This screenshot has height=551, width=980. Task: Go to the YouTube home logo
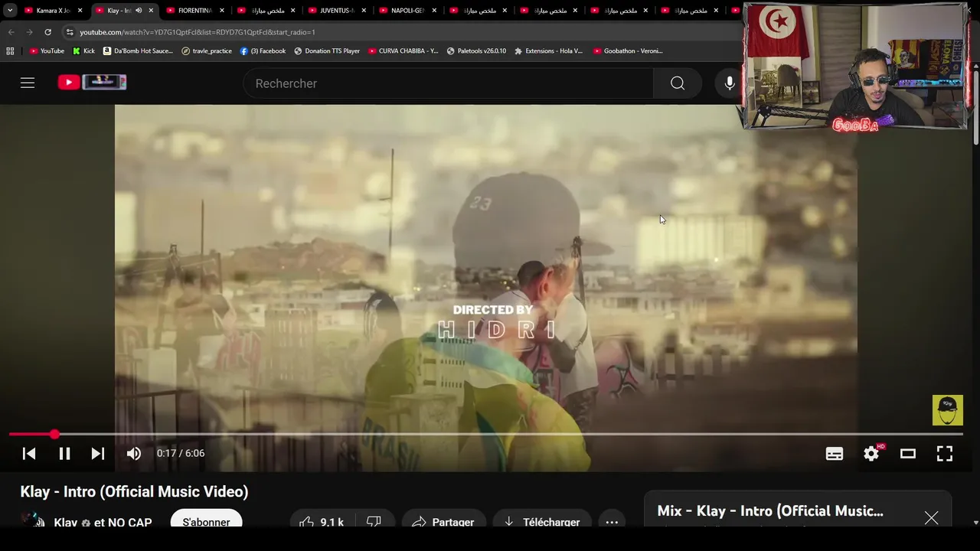[x=92, y=82]
